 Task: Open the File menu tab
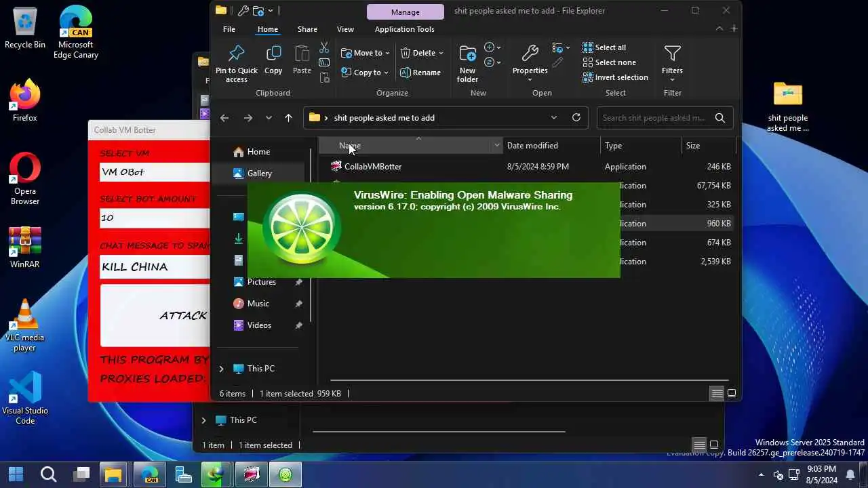coord(229,29)
